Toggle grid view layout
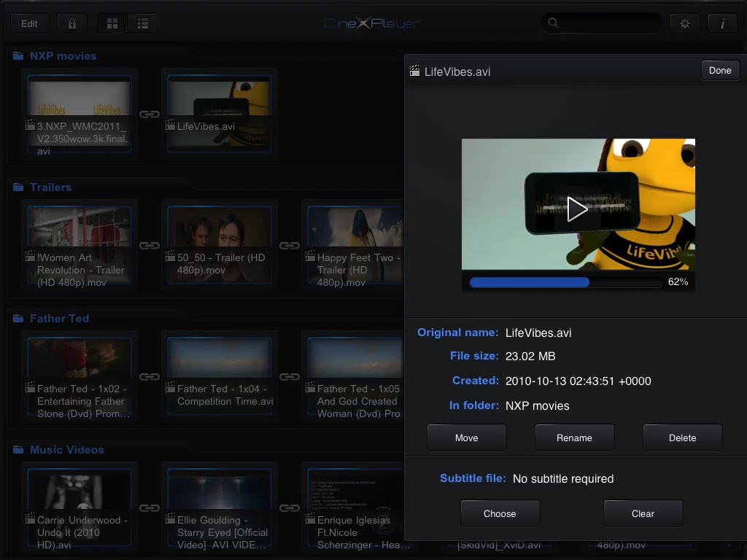 (112, 23)
